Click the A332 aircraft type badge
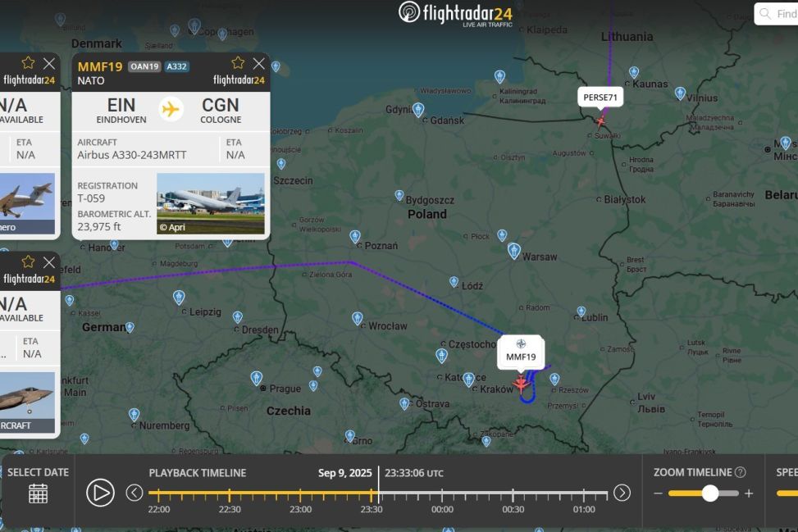This screenshot has width=798, height=532. (x=176, y=66)
